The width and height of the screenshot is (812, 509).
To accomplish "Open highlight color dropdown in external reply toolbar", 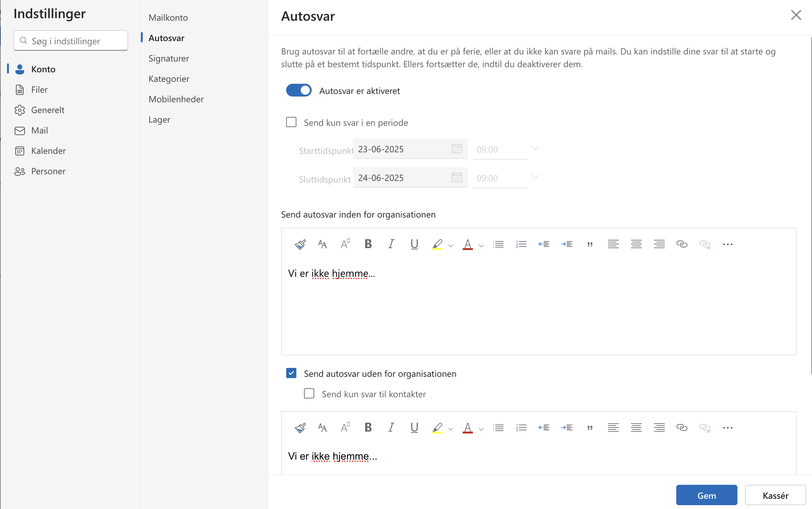I will [451, 429].
